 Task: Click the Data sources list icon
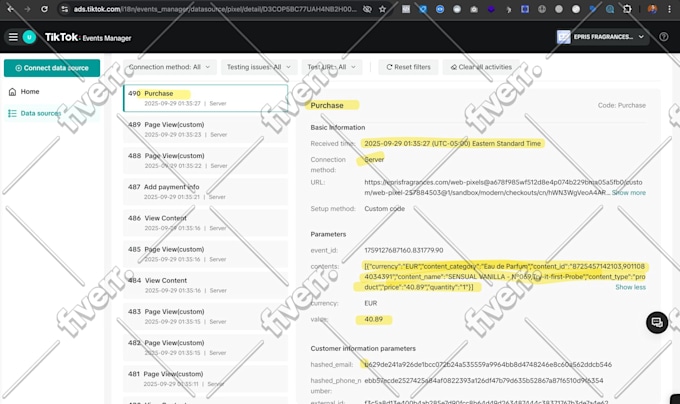[x=12, y=113]
